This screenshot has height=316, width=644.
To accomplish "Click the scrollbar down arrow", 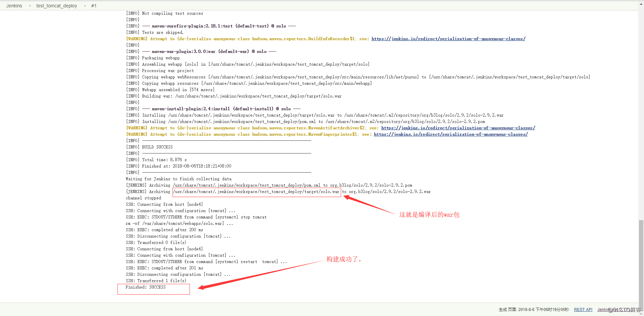I will click(x=641, y=313).
